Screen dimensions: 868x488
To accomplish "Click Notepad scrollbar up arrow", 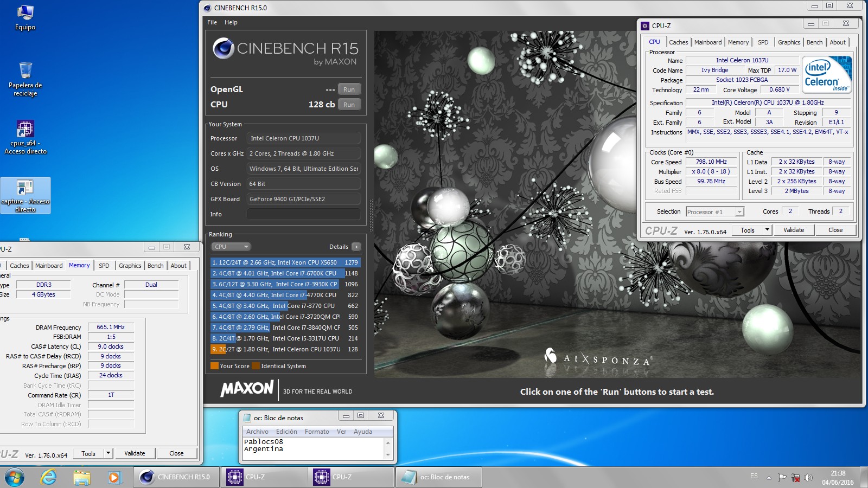I will point(388,442).
